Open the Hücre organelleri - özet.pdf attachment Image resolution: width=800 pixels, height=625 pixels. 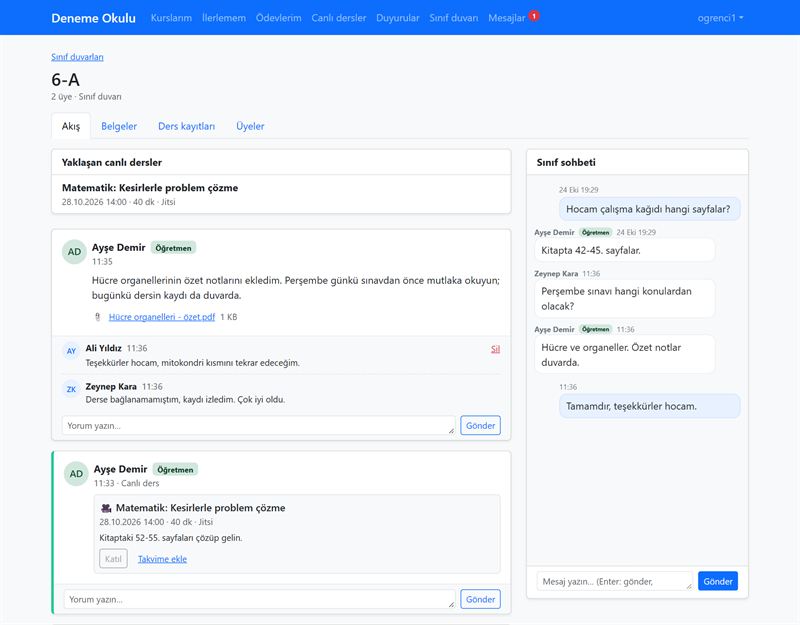point(162,317)
